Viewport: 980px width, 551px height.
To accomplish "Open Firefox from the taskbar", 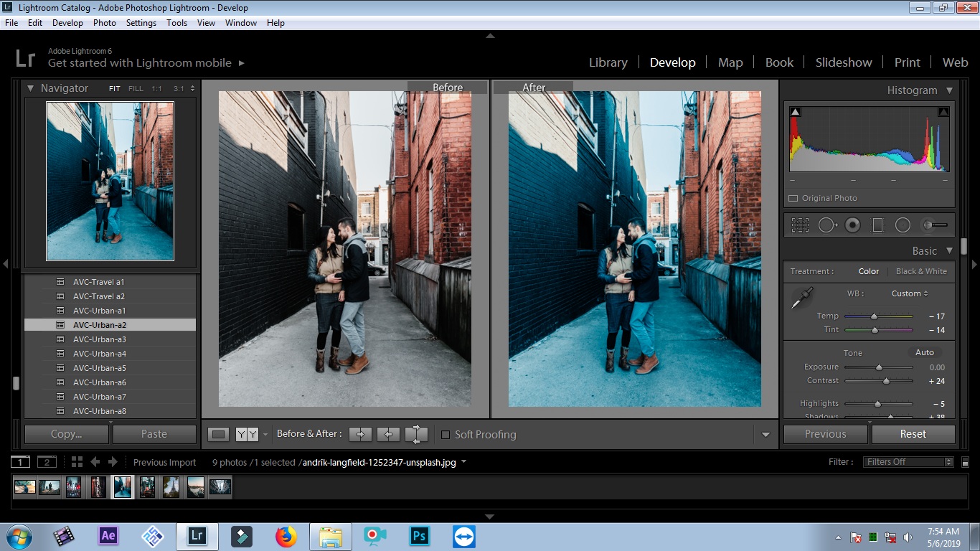I will [286, 536].
